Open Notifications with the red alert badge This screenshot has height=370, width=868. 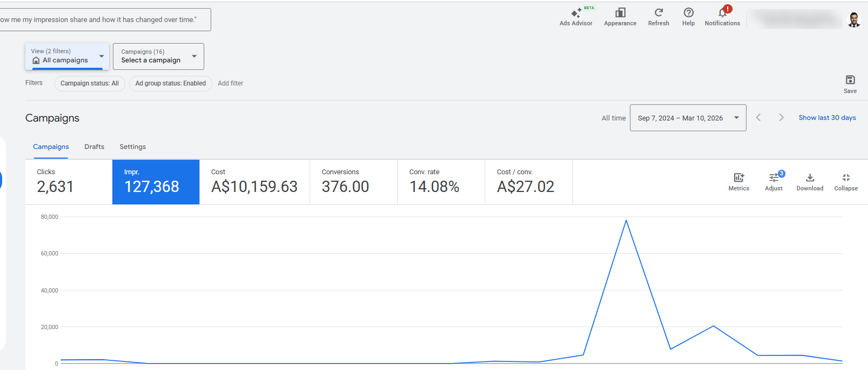pos(722,17)
